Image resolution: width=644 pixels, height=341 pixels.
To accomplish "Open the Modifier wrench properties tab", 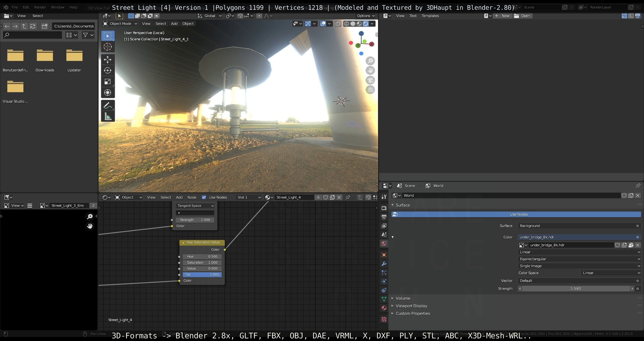I will [x=384, y=264].
